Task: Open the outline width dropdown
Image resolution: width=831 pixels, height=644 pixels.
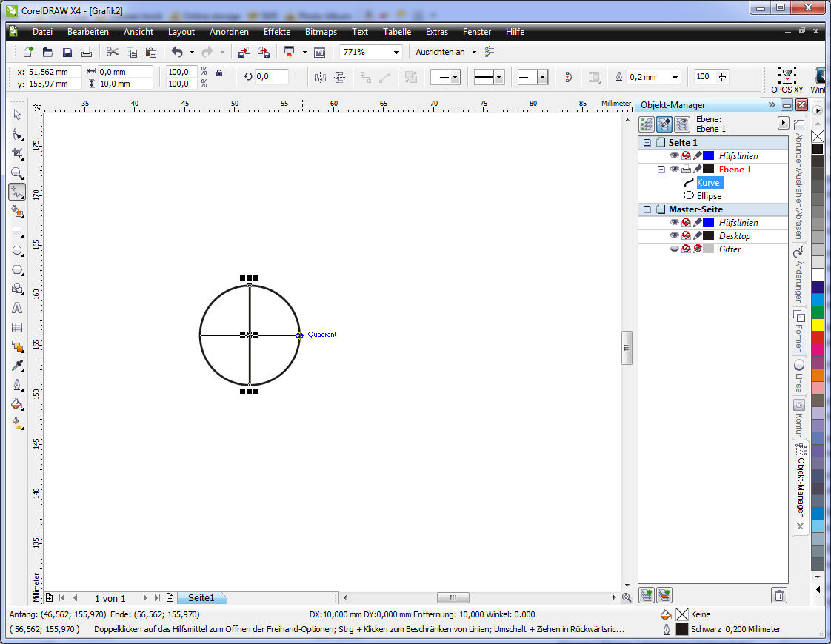Action: 675,77
